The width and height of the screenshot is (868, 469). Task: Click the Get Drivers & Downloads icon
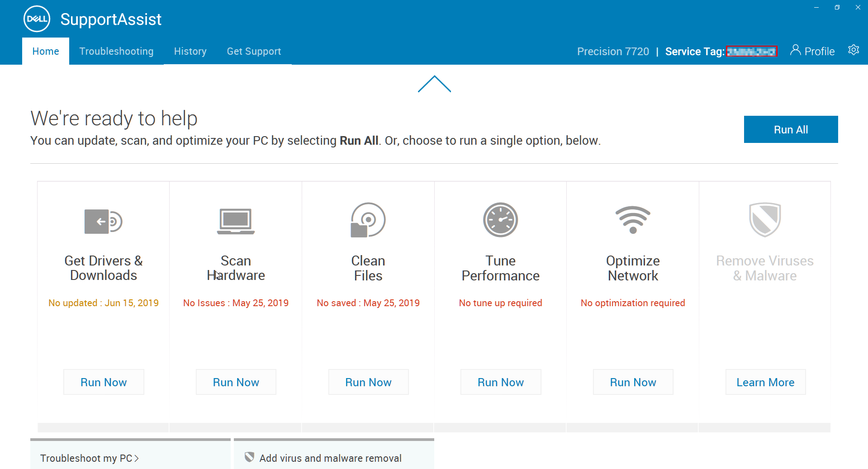coord(103,221)
